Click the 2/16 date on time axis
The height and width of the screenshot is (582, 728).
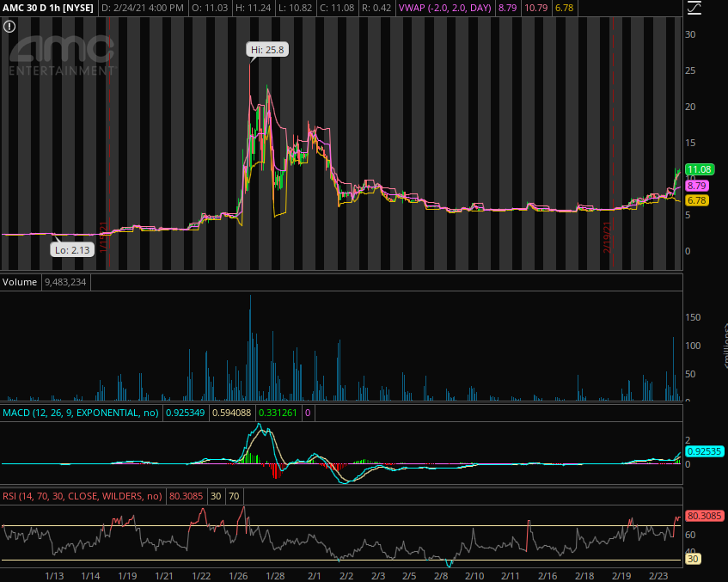[x=548, y=576]
